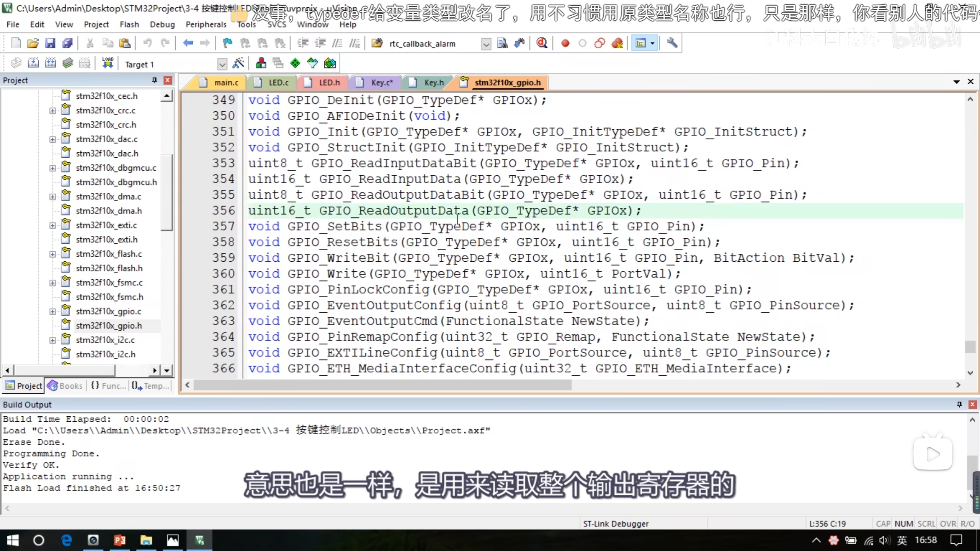Select stm32f10x_exti.h in project tree

tap(106, 240)
